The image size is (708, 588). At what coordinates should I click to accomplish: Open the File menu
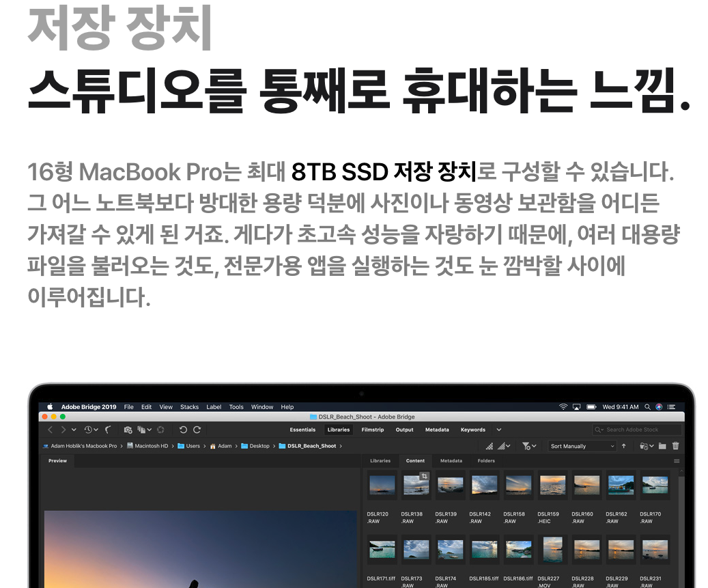pos(128,406)
